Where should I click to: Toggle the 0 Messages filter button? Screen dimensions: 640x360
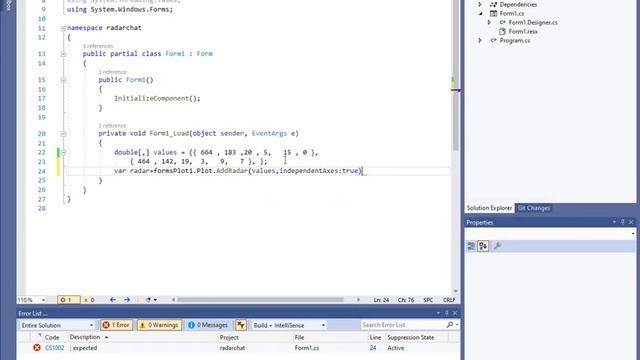(208, 325)
